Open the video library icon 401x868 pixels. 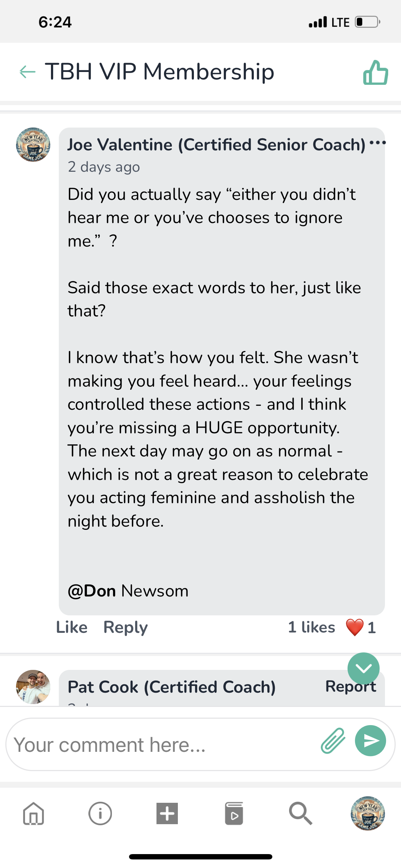tap(234, 814)
